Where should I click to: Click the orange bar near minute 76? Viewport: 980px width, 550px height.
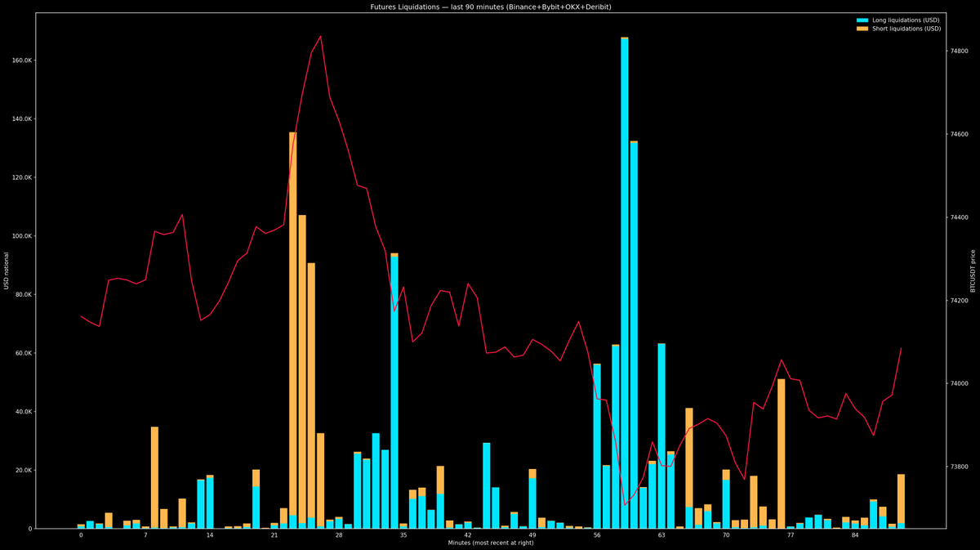pos(781,449)
